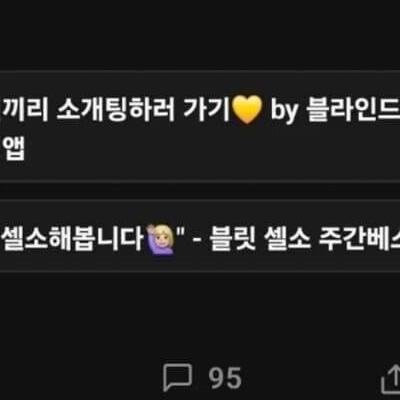
Task: Click the word '셀소해봅니다' in second card
Action: [73, 239]
